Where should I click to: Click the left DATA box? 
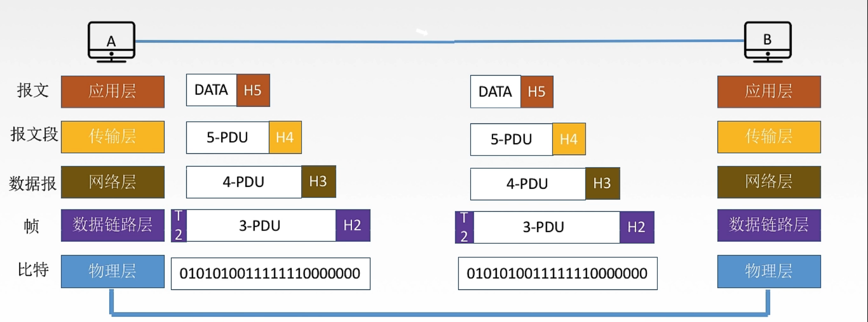[x=211, y=90]
